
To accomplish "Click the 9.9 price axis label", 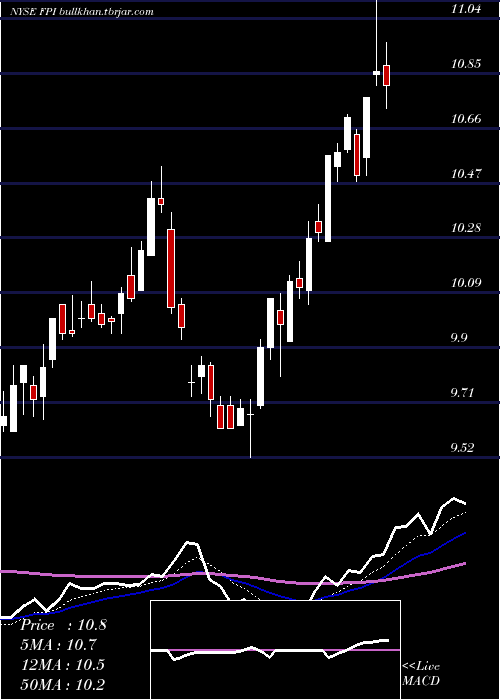I will (460, 338).
